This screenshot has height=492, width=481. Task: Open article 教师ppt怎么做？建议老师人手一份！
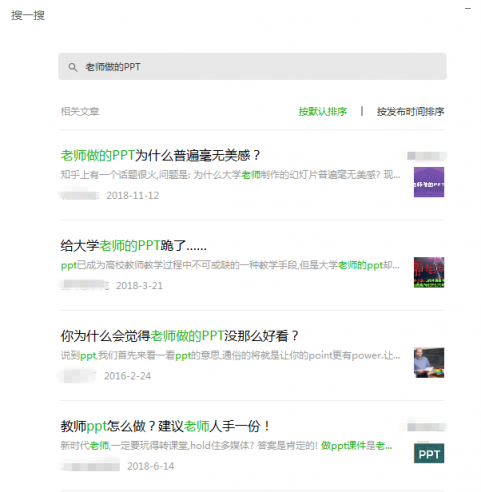(x=165, y=426)
